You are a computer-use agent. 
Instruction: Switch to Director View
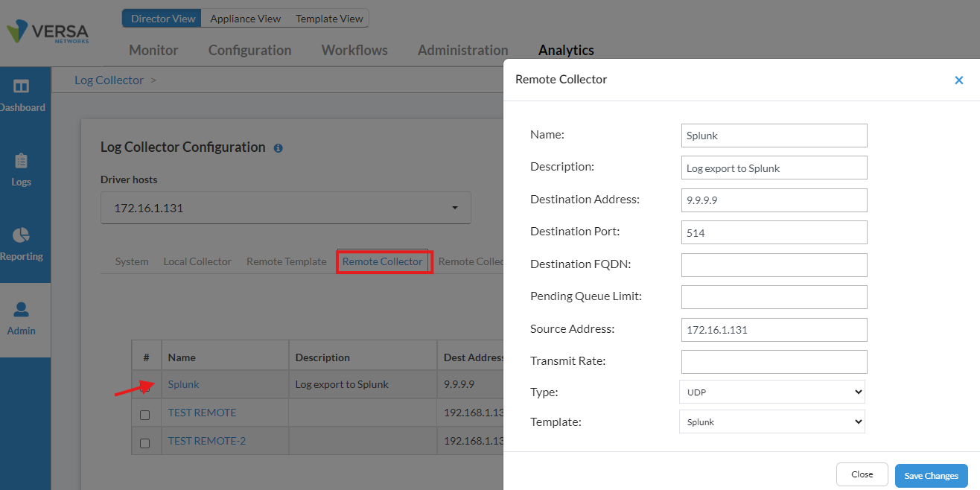coord(163,19)
